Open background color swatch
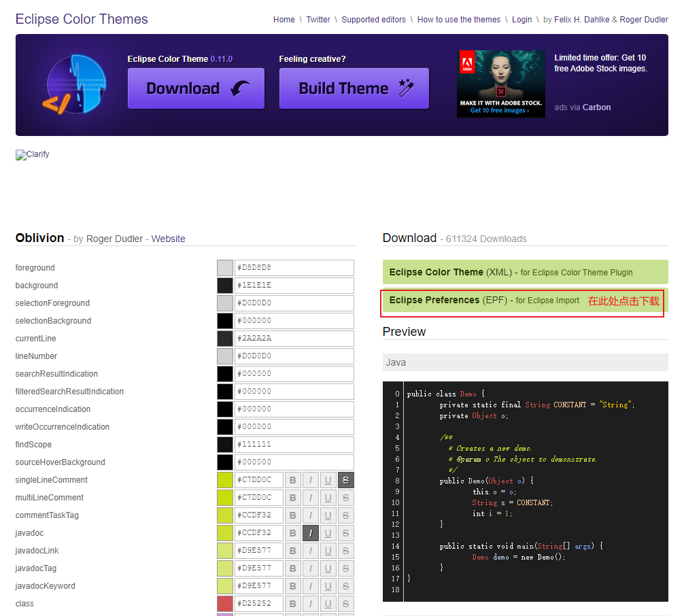684x616 pixels. [225, 286]
